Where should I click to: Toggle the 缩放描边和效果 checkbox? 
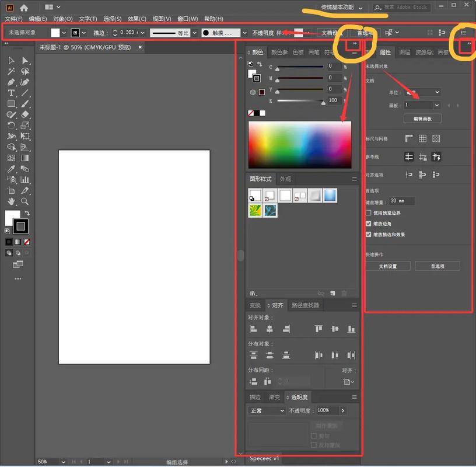(x=368, y=234)
